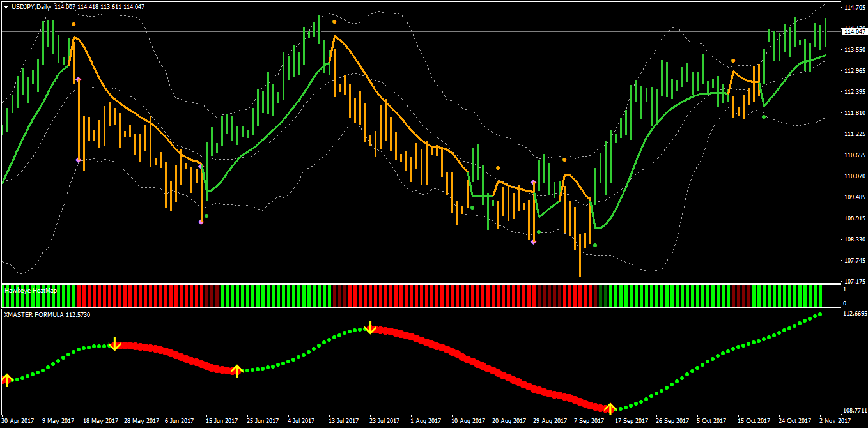Screen dimensions: 868x428
Task: Click the XMASTER up arrow at the September 2017 low
Action: [610, 408]
